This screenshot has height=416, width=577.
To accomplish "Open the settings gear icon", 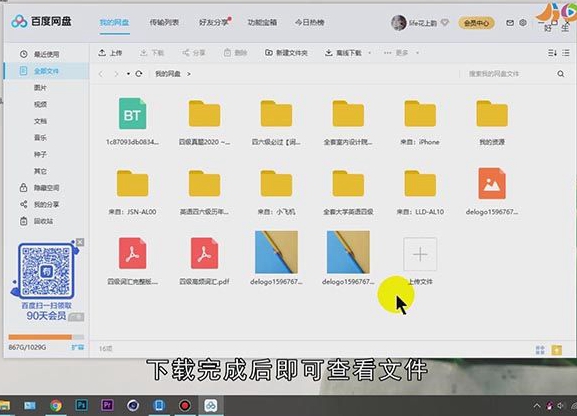I will [523, 23].
